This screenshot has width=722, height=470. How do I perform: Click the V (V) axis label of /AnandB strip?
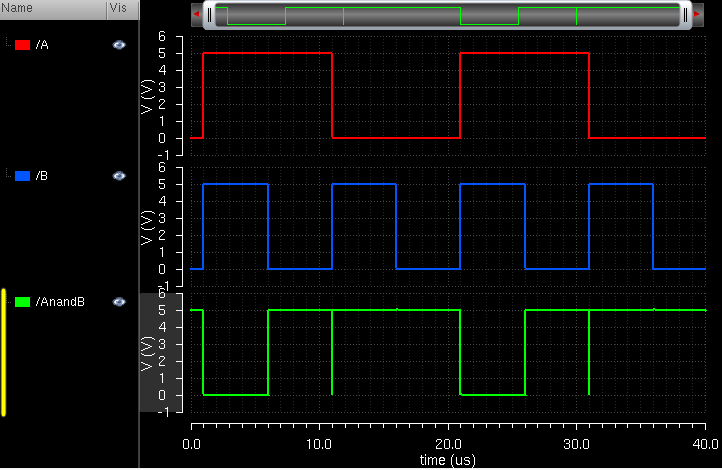pos(147,352)
